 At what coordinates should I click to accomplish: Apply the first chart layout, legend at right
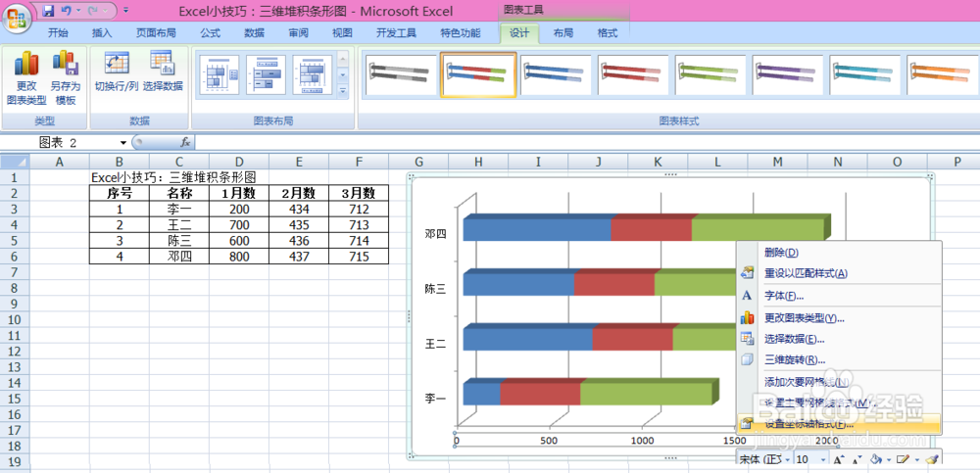click(x=220, y=75)
